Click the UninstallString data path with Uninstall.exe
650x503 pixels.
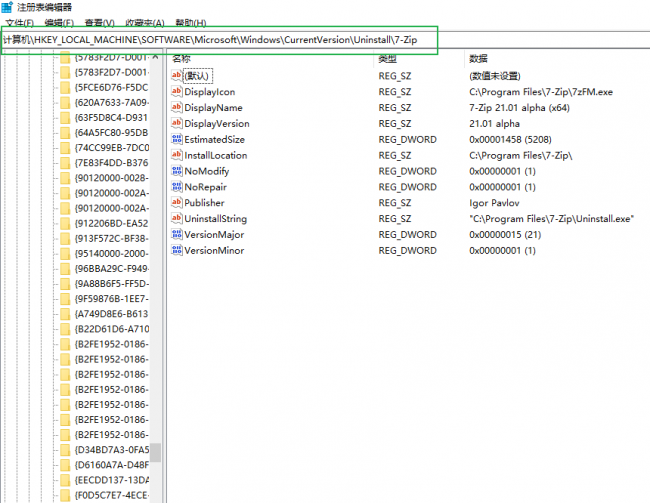pos(551,219)
